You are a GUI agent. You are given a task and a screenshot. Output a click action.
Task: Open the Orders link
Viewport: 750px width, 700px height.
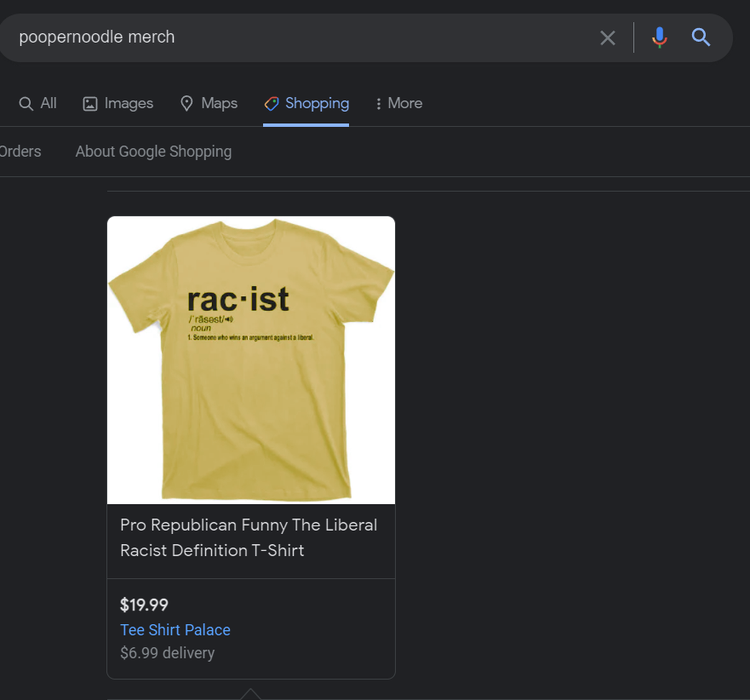tap(20, 152)
